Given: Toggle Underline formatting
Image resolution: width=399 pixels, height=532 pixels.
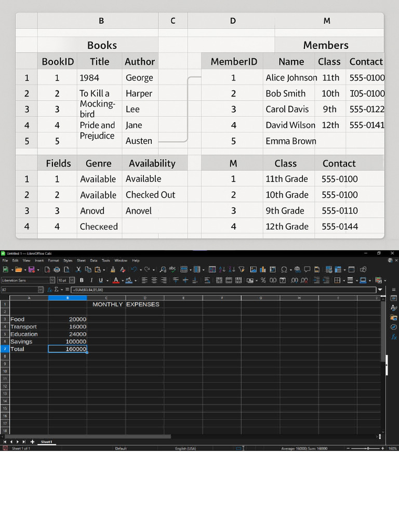Looking at the screenshot, I should click(101, 281).
